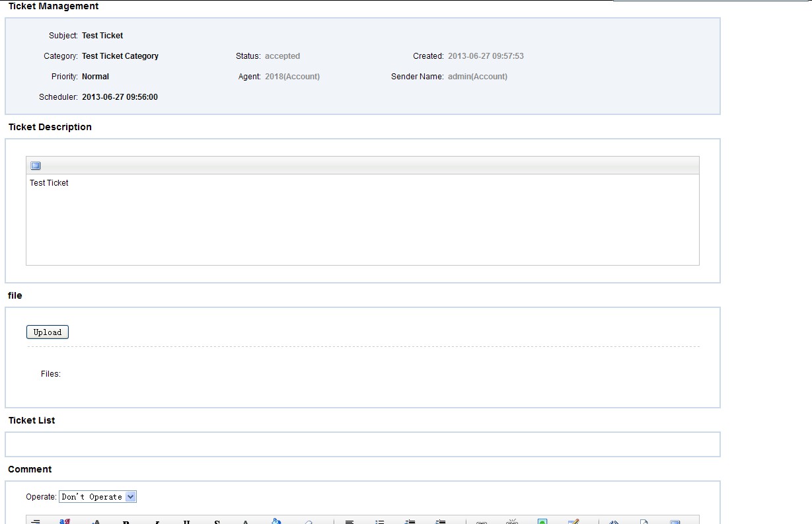Click the Normal priority value

[95, 77]
